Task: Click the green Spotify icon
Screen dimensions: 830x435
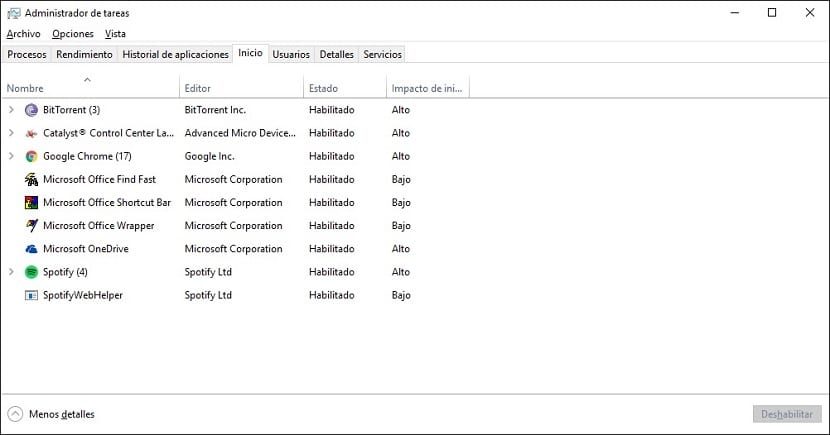Action: click(x=32, y=272)
